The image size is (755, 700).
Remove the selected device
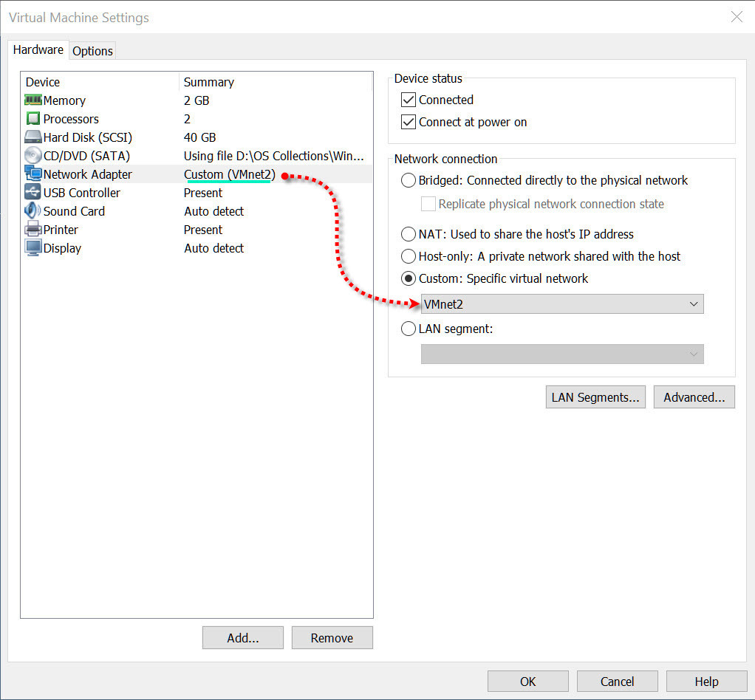pyautogui.click(x=332, y=638)
